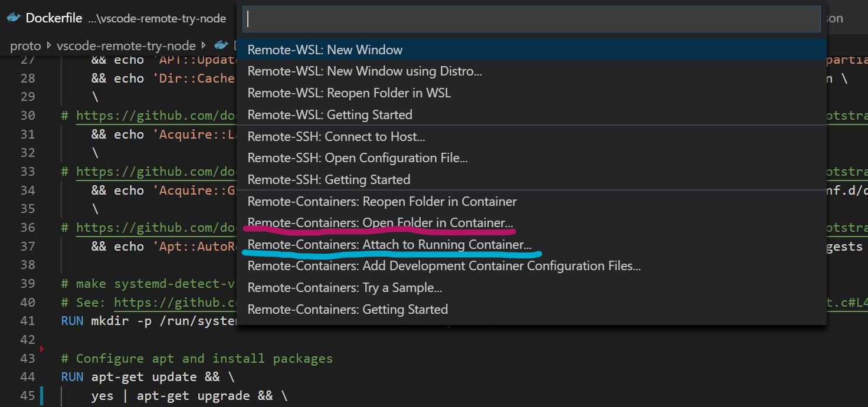The image size is (868, 407).
Task: Open Remote-SSH: Getting Started
Action: (x=531, y=179)
